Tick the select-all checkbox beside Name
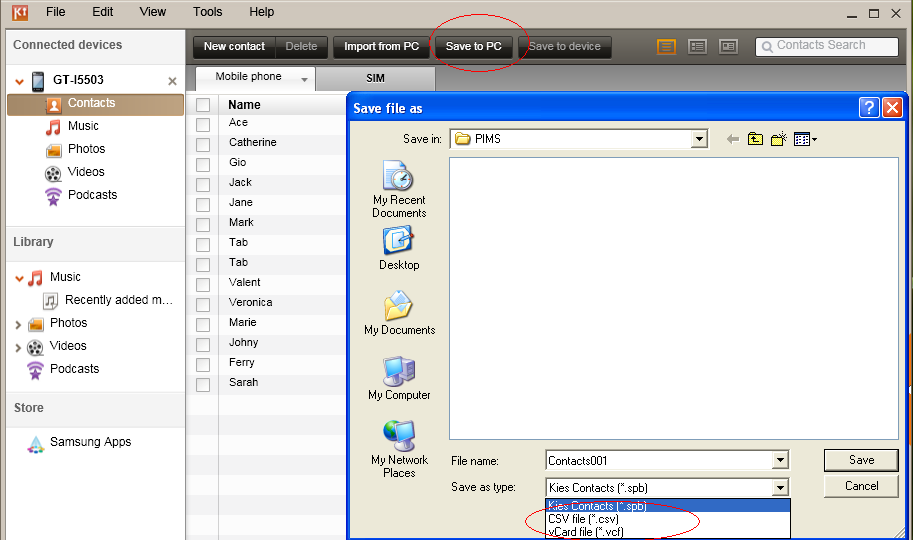This screenshot has height=540, width=913. click(x=203, y=105)
